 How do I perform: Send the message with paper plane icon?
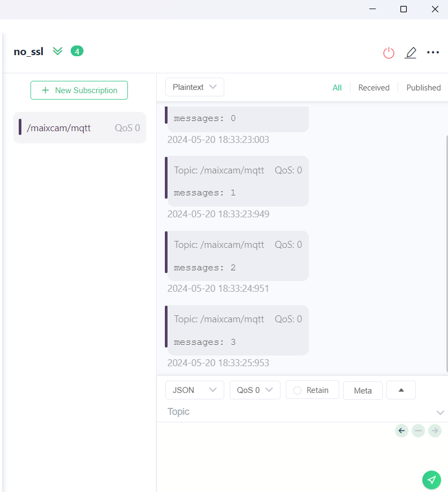[x=432, y=480]
